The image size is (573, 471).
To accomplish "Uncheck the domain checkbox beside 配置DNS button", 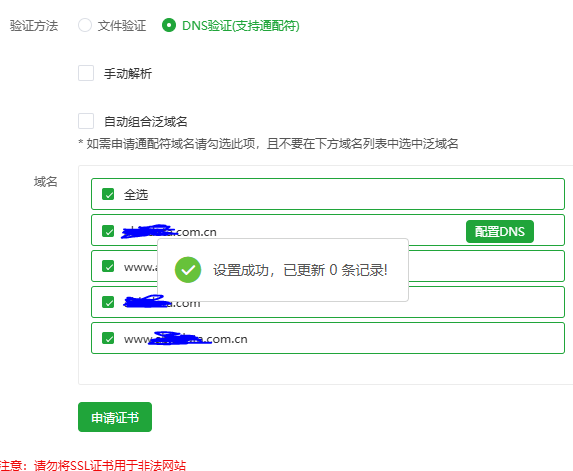I will 108,231.
